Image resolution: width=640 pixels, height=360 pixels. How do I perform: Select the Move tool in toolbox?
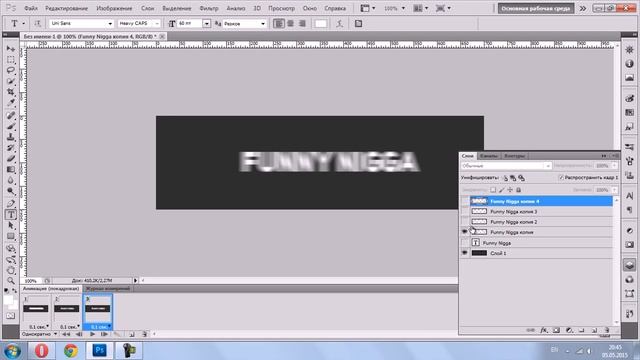point(11,49)
